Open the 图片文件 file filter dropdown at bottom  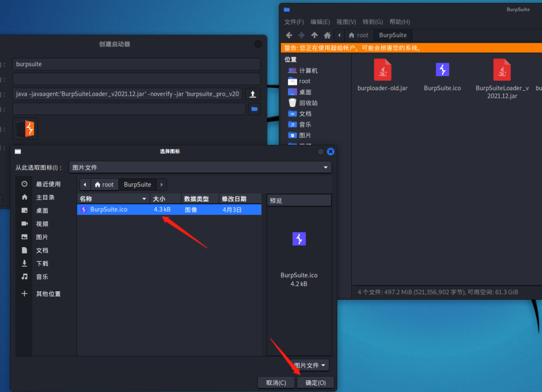coord(310,365)
